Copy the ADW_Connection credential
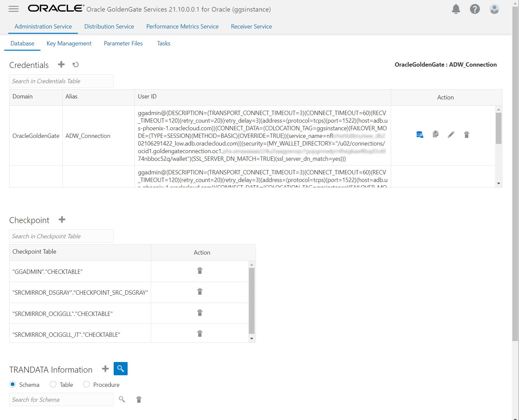 (435, 134)
